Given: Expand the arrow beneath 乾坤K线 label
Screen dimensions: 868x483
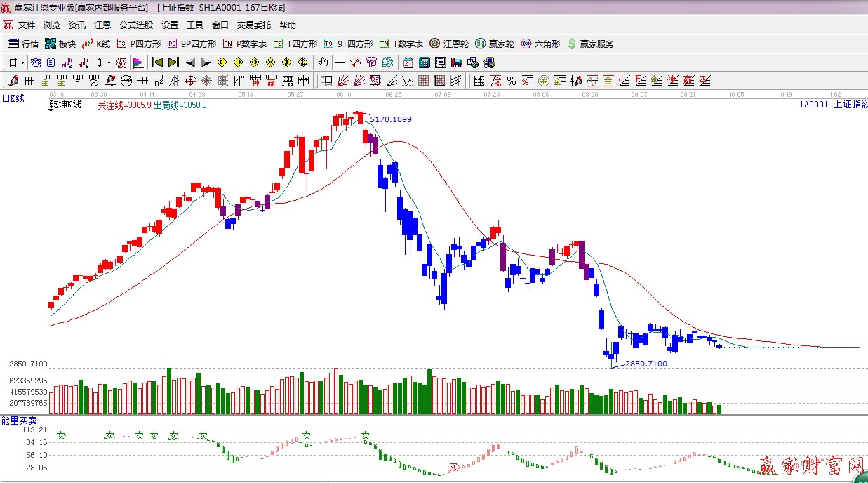Looking at the screenshot, I should 52,109.
